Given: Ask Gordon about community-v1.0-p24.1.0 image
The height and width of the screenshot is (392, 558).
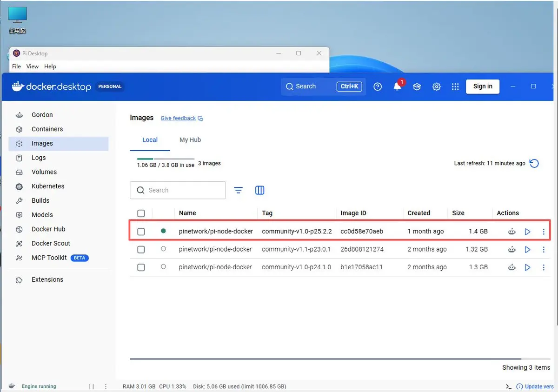Looking at the screenshot, I should pos(511,267).
